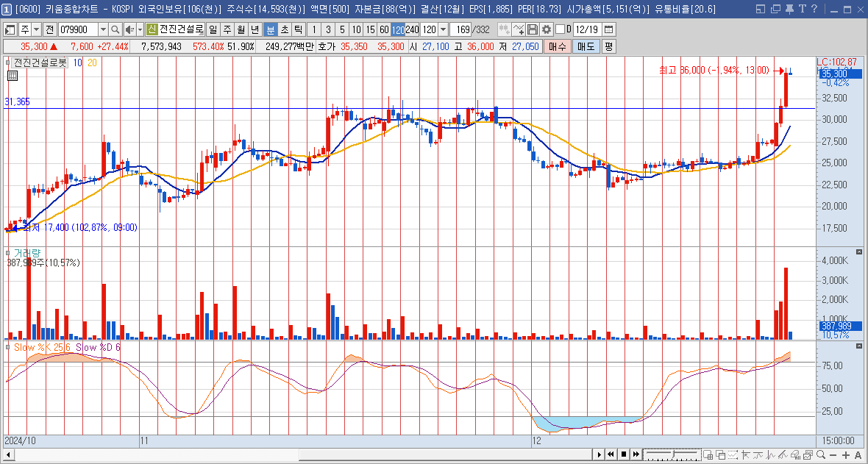Choose the 1 minute interval button

[x=314, y=29]
